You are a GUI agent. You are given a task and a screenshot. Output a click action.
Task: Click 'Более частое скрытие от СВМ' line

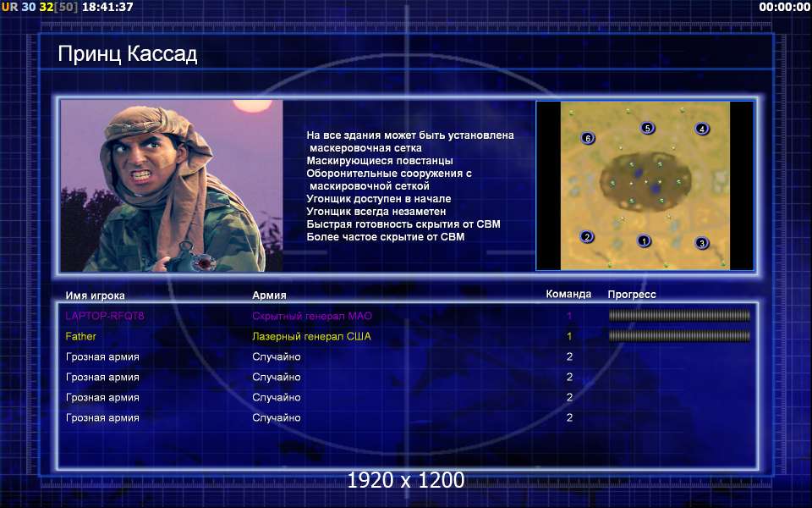[386, 237]
